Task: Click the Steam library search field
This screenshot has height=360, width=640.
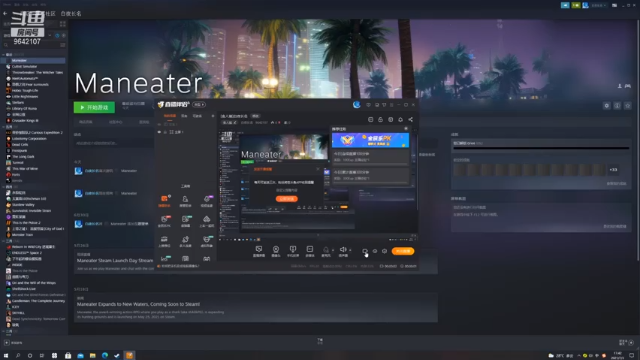Action: coord(33,45)
